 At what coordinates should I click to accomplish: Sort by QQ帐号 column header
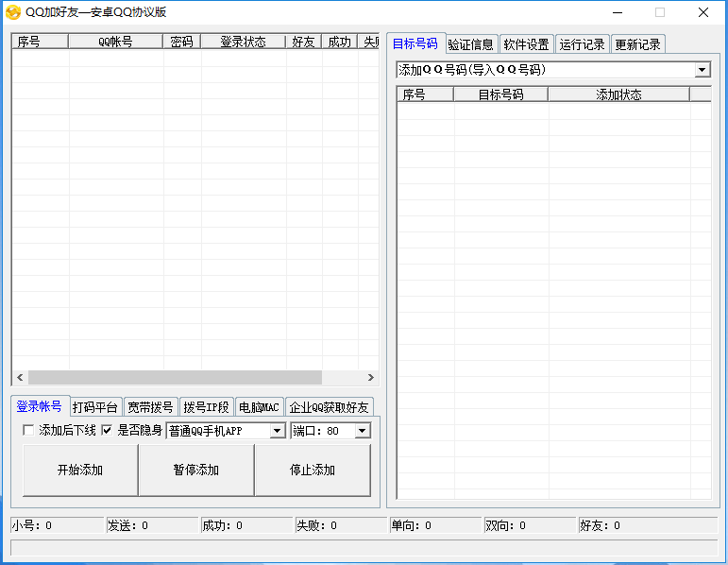tap(115, 42)
